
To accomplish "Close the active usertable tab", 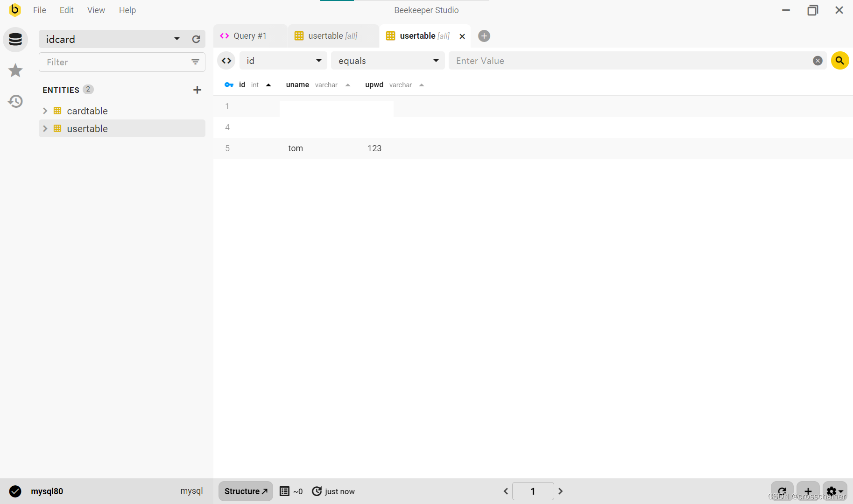I will tap(462, 36).
